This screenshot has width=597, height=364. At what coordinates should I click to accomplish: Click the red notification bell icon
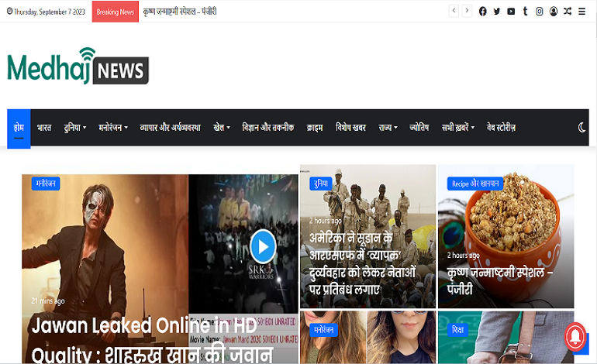tap(575, 337)
